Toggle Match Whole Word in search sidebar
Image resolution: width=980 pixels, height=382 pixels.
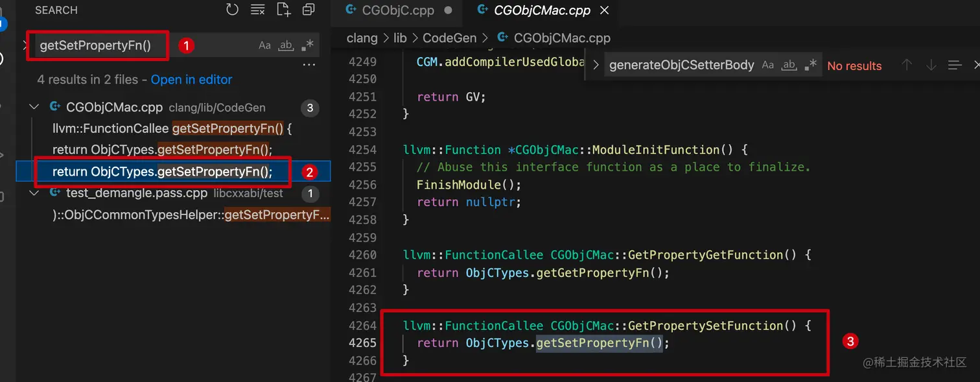[x=285, y=45]
